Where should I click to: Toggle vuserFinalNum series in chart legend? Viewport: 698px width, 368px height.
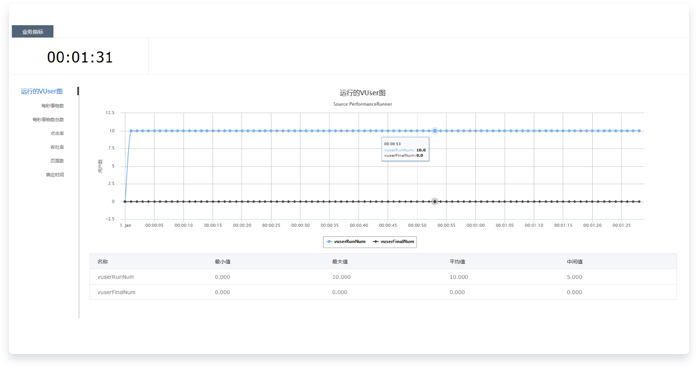(394, 242)
